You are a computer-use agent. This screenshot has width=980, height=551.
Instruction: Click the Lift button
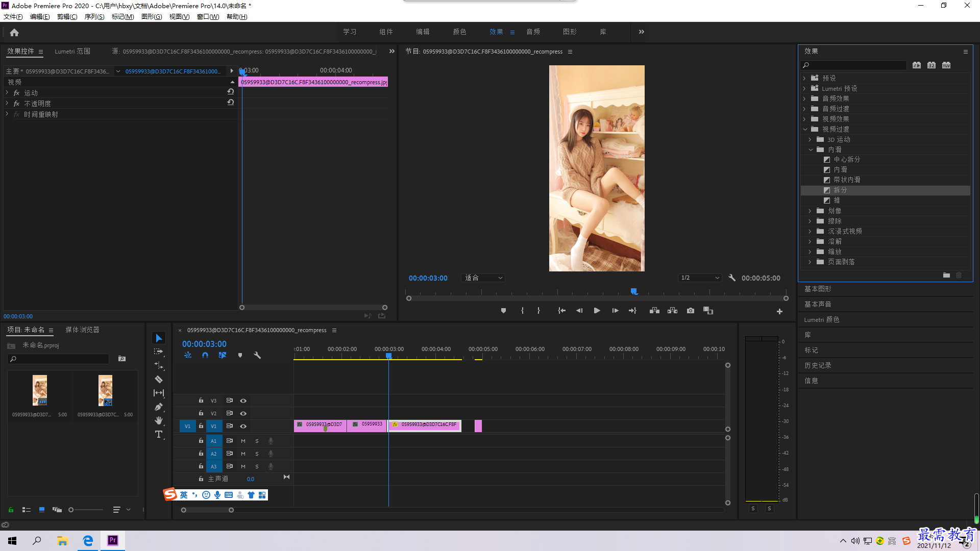pyautogui.click(x=654, y=311)
